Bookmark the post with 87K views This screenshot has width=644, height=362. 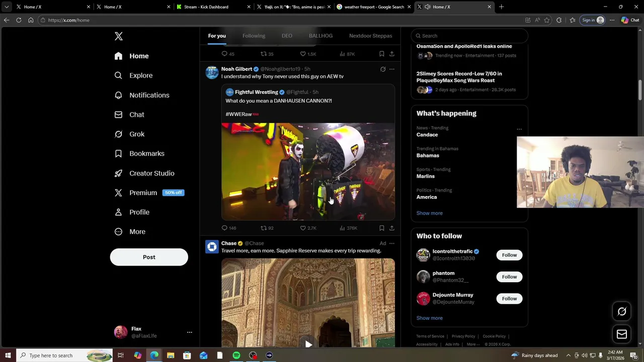pos(382,54)
